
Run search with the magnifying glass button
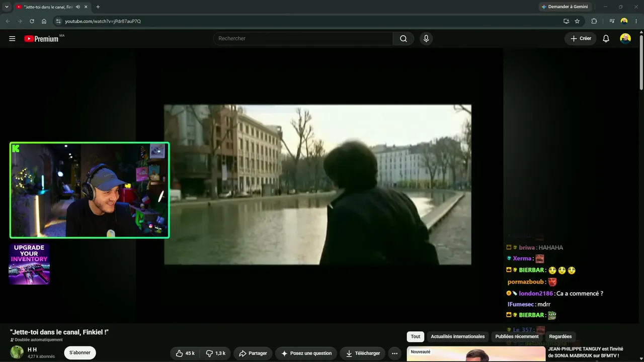tap(404, 39)
